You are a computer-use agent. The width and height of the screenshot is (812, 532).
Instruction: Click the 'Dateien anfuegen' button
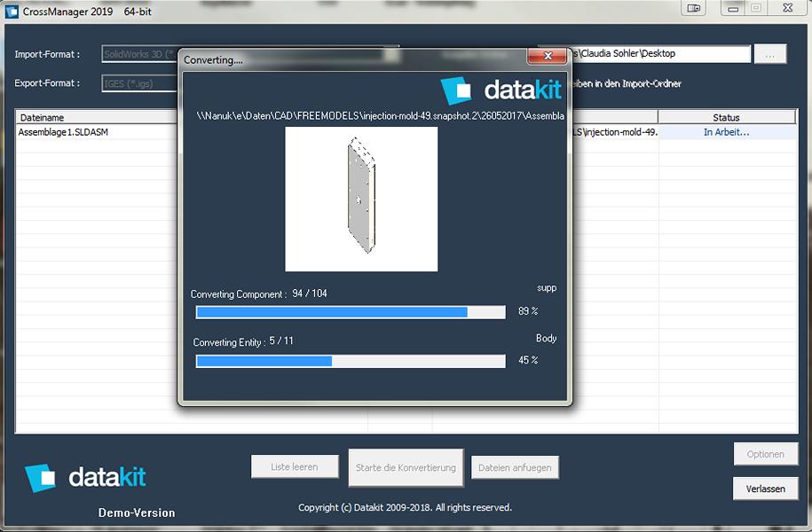click(x=515, y=468)
